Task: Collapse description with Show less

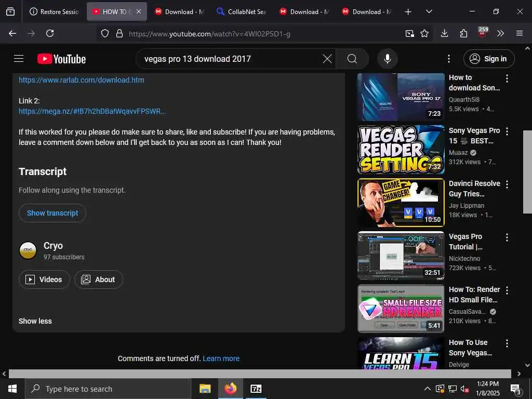Action: coord(35,321)
